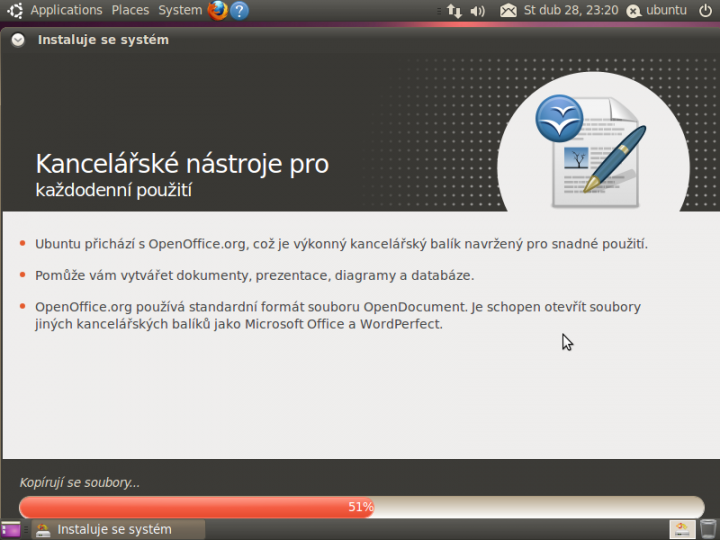Click the clock showing St dub 28, 23:20
This screenshot has width=720, height=540.
[x=571, y=10]
